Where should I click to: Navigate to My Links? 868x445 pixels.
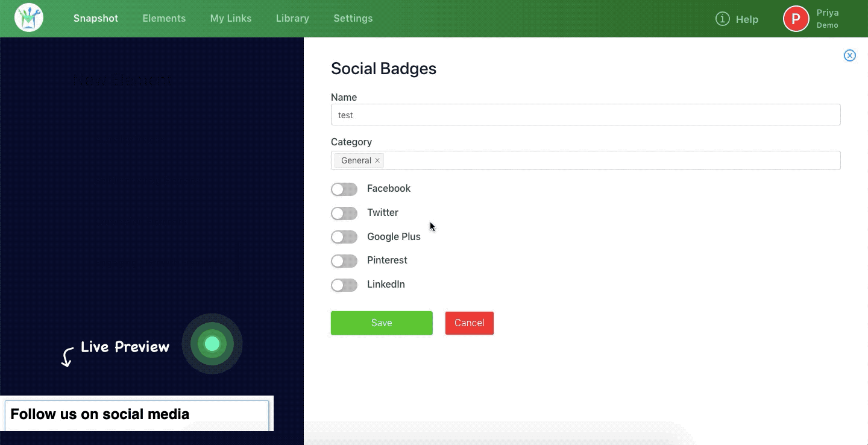pos(231,18)
